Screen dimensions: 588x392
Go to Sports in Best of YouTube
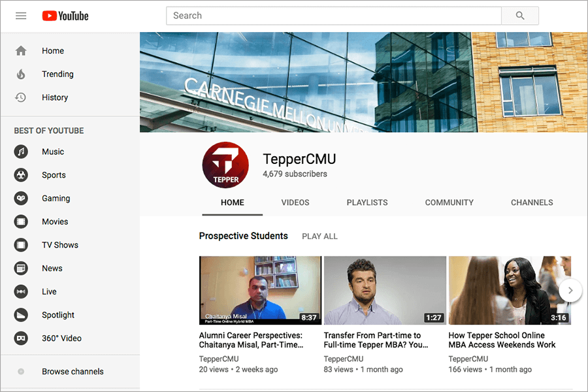click(54, 175)
